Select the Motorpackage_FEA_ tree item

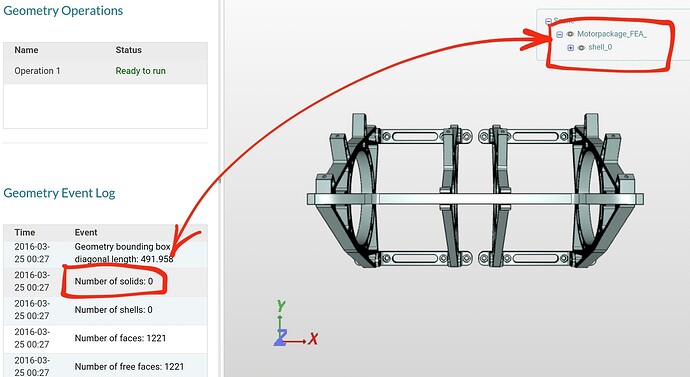[x=612, y=34]
